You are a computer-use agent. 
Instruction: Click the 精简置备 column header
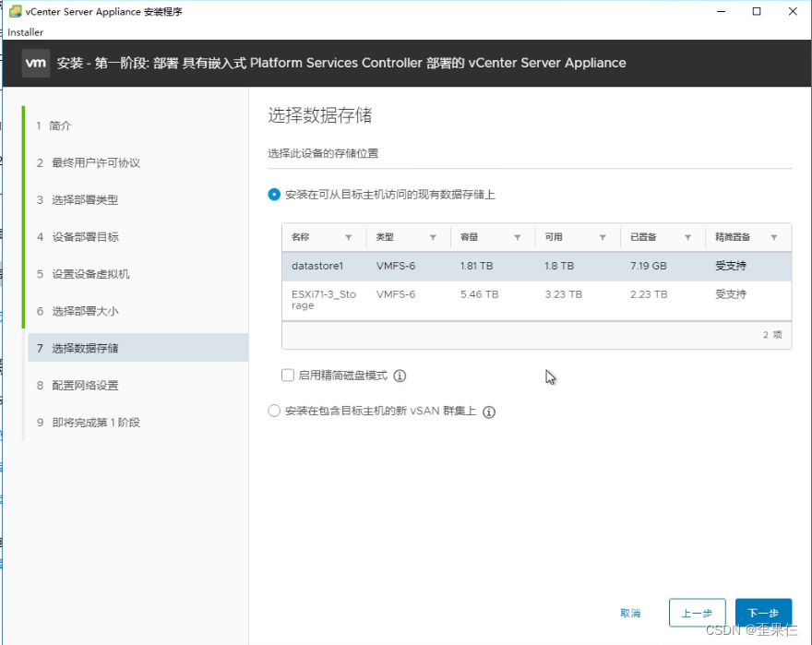(733, 237)
